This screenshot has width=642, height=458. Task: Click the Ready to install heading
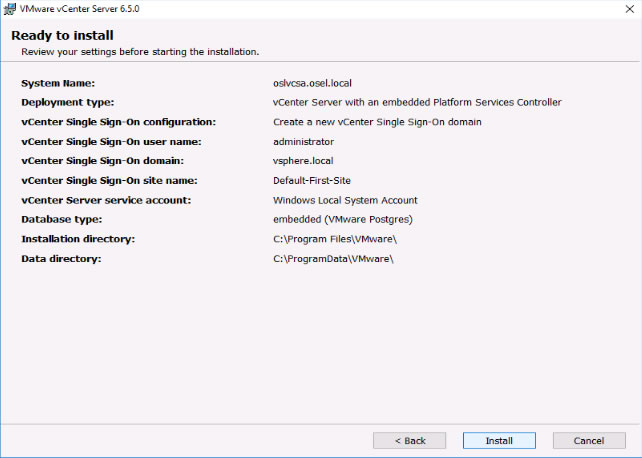tap(62, 36)
